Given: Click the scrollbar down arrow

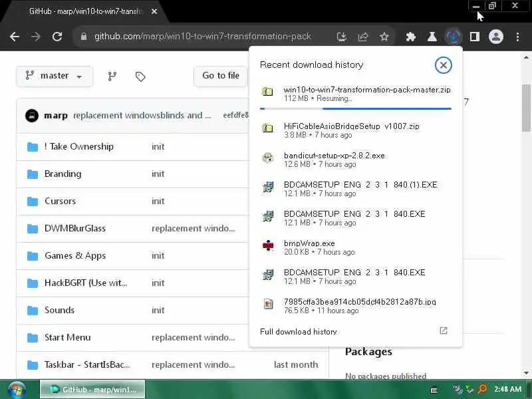Looking at the screenshot, I should [526, 372].
